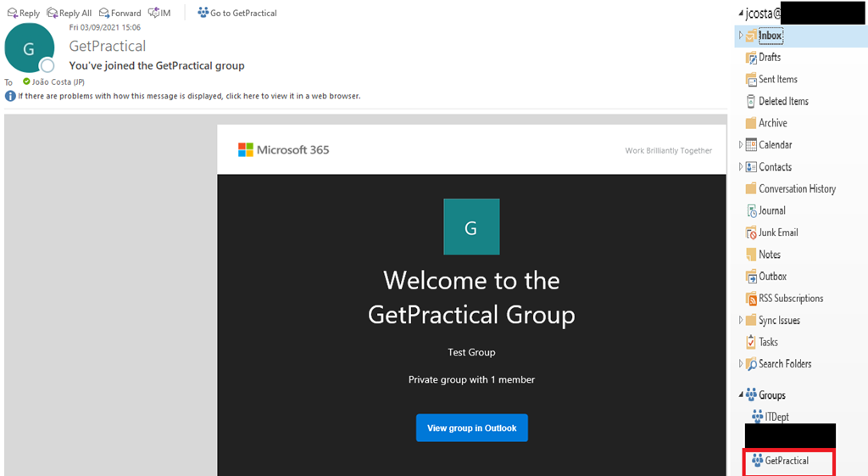Screen dimensions: 868x476
Task: Click the info icon in message bar
Action: [x=10, y=96]
